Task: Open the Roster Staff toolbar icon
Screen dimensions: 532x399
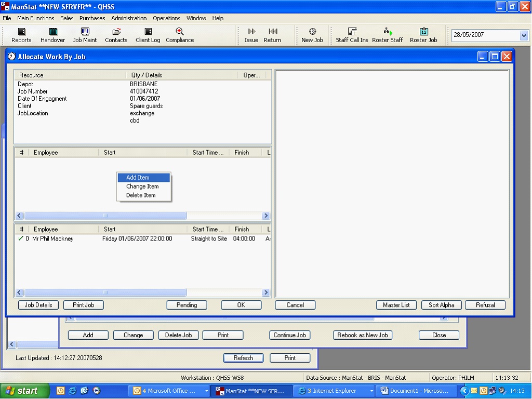Action: pos(388,32)
